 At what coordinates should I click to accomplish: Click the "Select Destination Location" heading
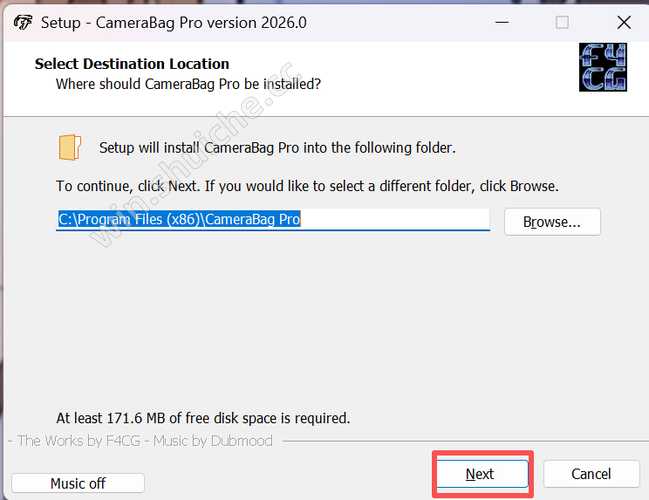point(132,64)
